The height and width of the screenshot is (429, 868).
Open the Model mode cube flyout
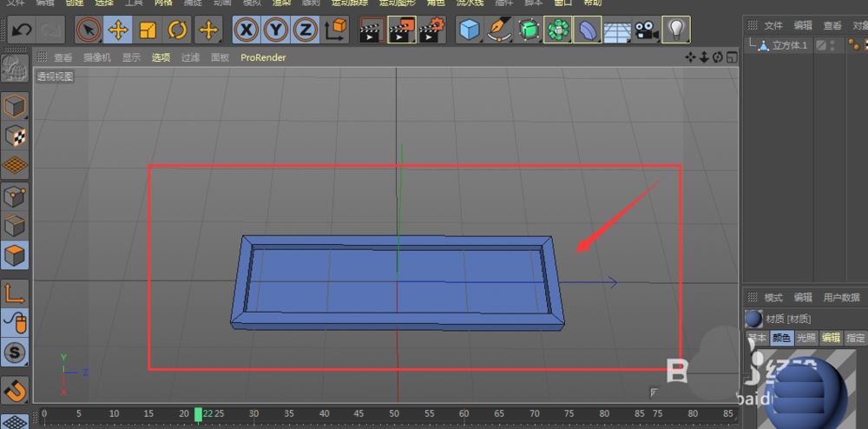tap(15, 105)
